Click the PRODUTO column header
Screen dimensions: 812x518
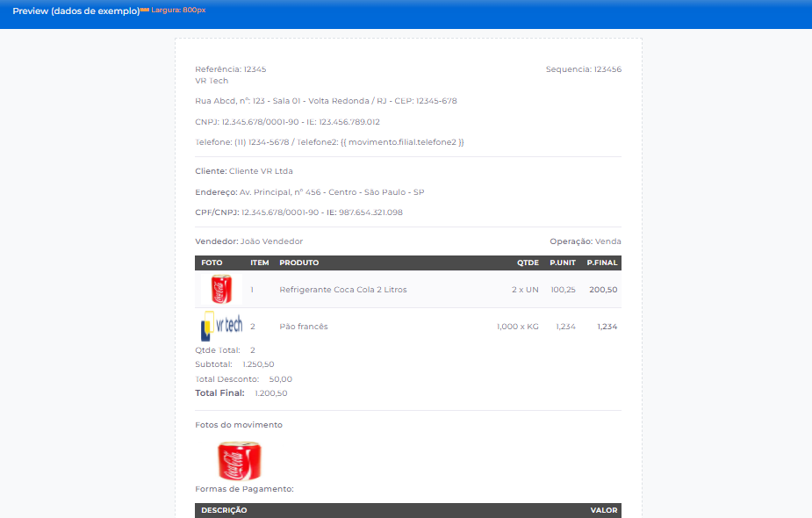[299, 263]
